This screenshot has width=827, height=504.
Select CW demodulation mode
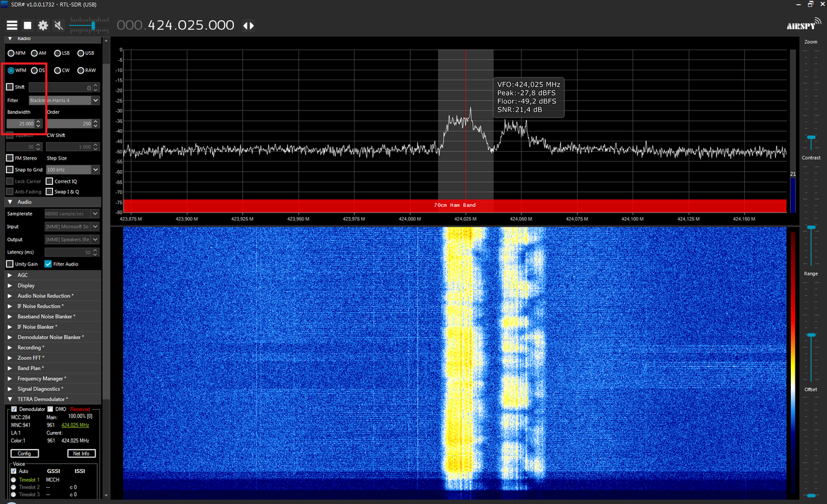point(62,70)
